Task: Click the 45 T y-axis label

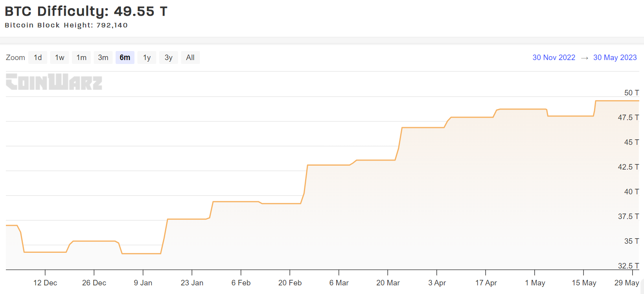Action: tap(631, 142)
